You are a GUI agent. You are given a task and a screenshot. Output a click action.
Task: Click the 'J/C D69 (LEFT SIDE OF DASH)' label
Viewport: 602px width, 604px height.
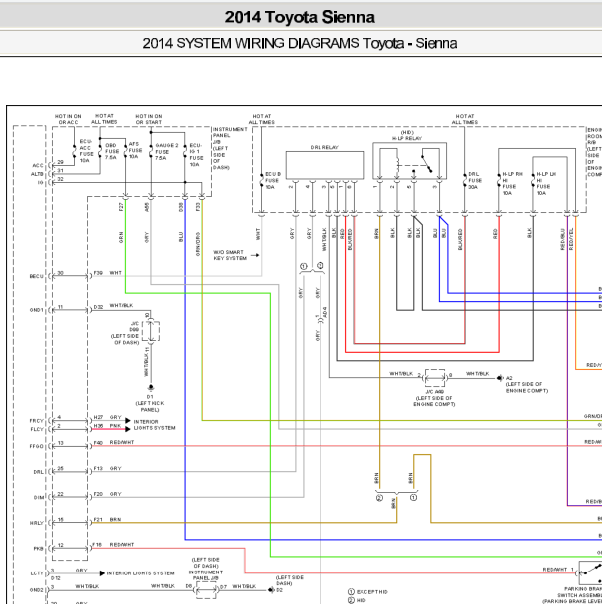point(125,333)
